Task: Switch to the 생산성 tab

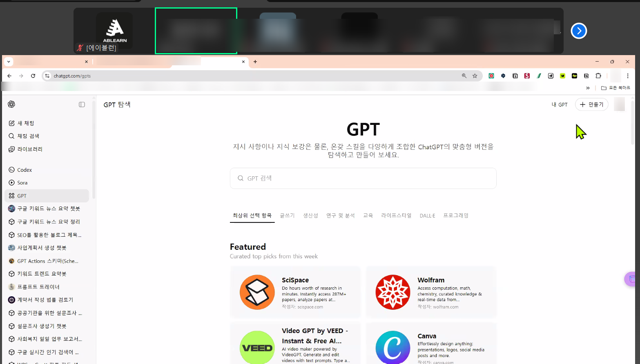Action: (x=310, y=215)
